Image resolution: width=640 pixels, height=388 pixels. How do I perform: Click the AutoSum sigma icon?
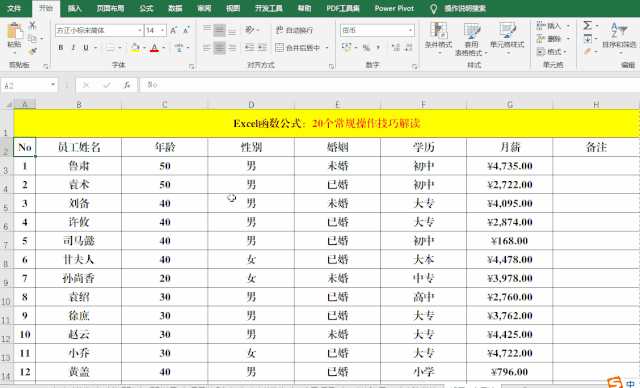tap(587, 25)
